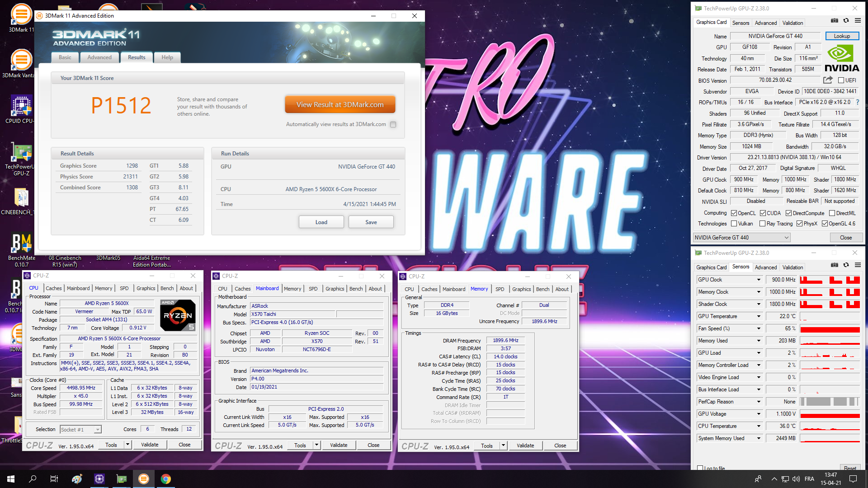Toggle UEFI checkbox in GPU-Z
This screenshot has width=868, height=488.
(x=841, y=80)
